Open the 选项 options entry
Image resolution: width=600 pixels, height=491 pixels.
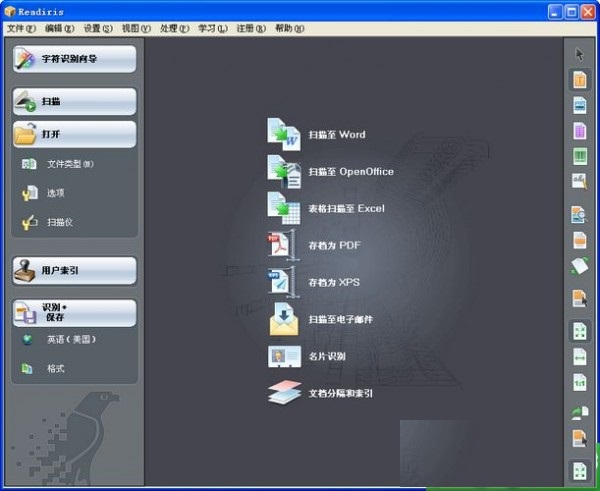tap(43, 193)
